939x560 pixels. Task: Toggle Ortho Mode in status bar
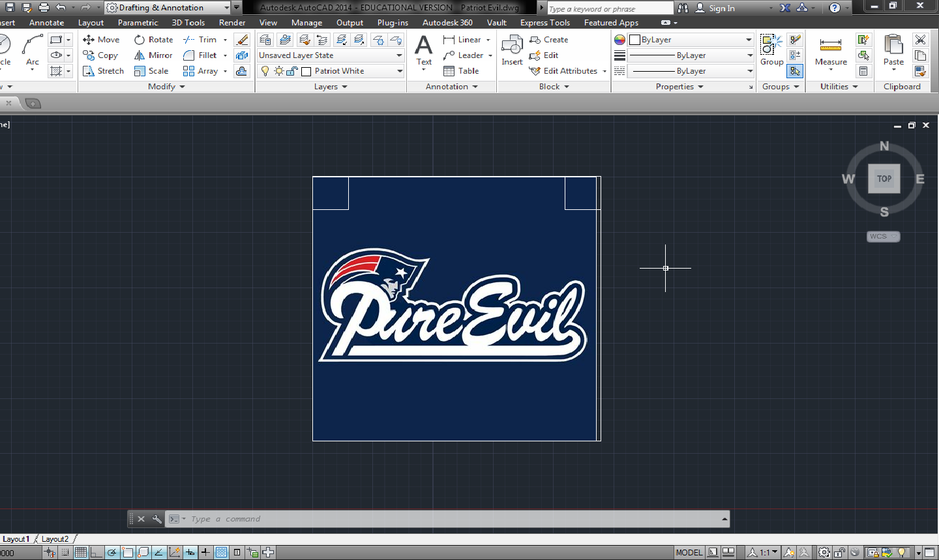[97, 553]
